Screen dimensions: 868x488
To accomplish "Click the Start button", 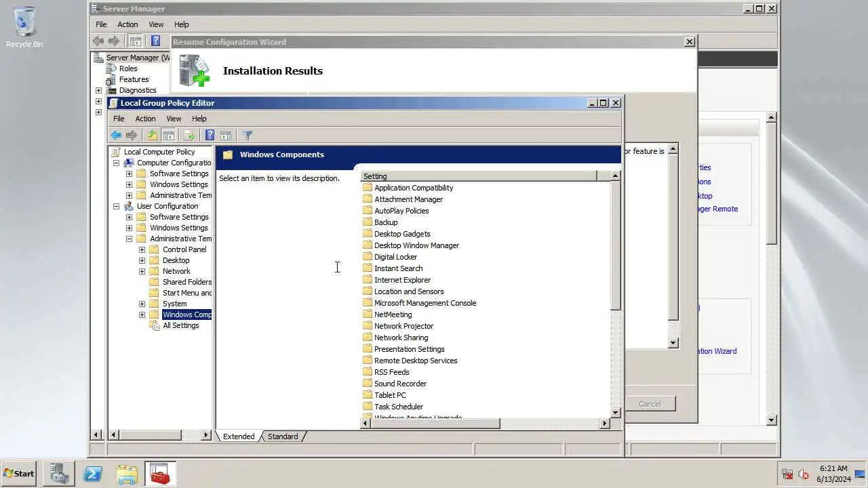I will pos(19,474).
